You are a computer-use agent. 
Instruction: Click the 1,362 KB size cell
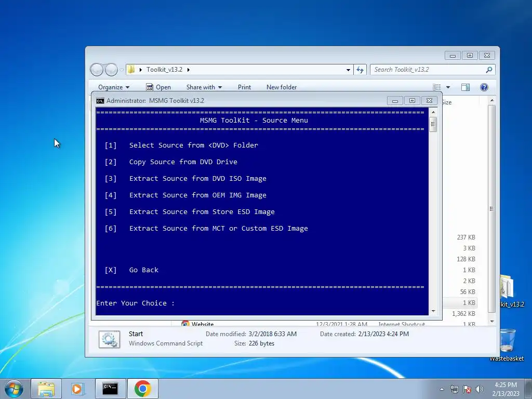(463, 313)
